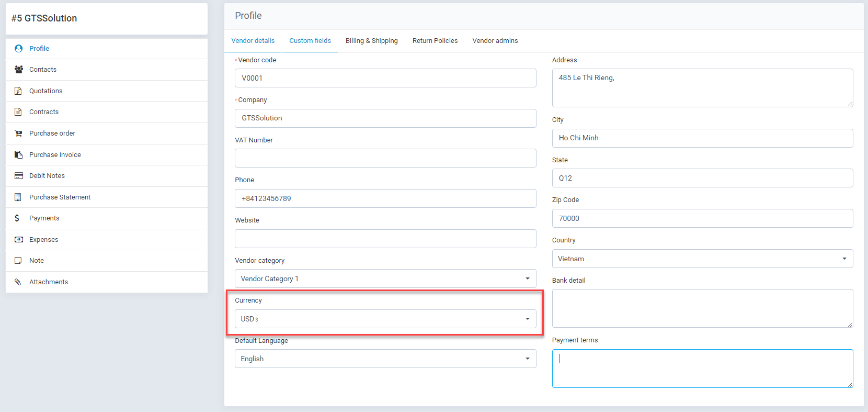Expand the Currency USD dropdown

(385, 319)
